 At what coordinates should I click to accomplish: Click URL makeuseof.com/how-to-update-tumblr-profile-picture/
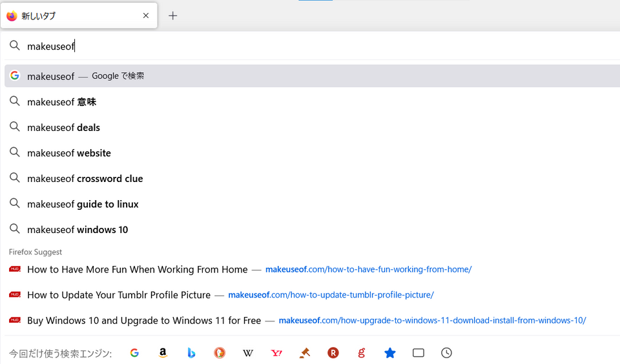[331, 295]
